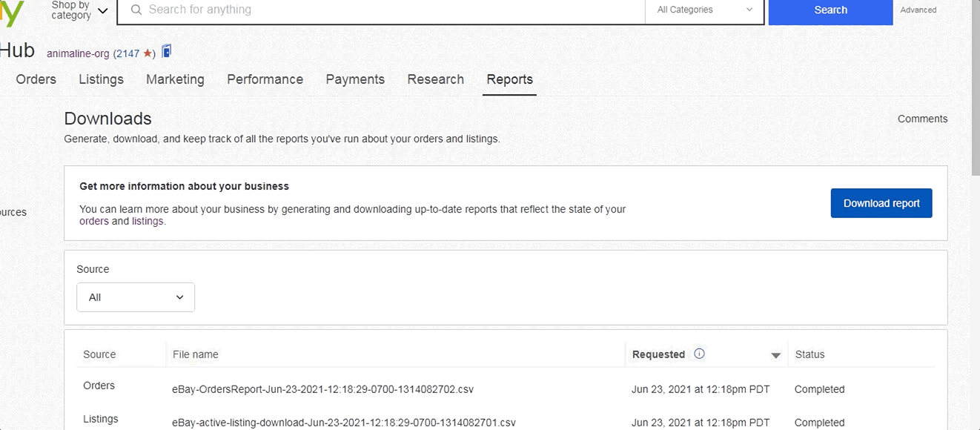Select eBay-OrdersReport csv file name

point(322,388)
